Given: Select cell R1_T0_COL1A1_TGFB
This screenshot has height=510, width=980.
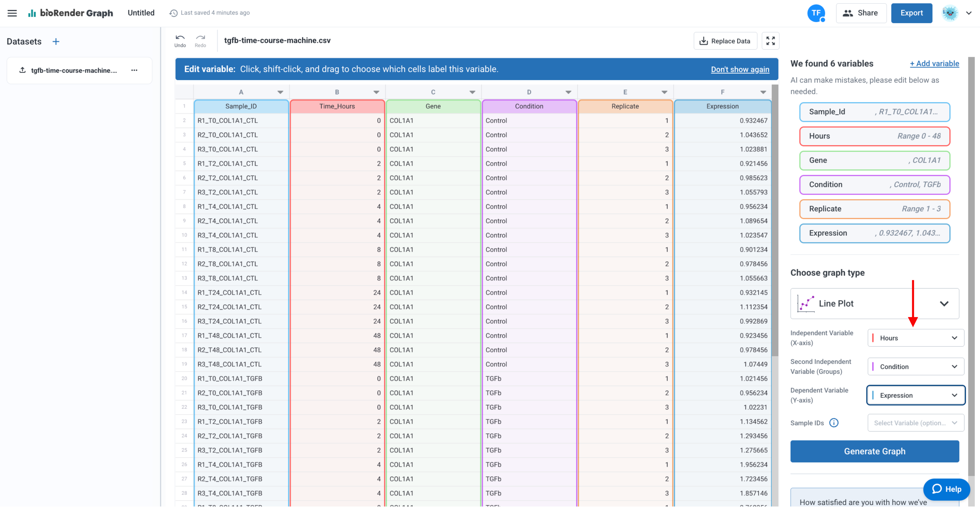Looking at the screenshot, I should point(241,378).
